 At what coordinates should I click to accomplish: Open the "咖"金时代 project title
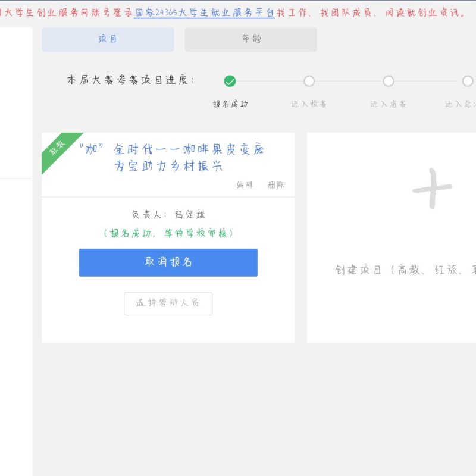pos(171,158)
